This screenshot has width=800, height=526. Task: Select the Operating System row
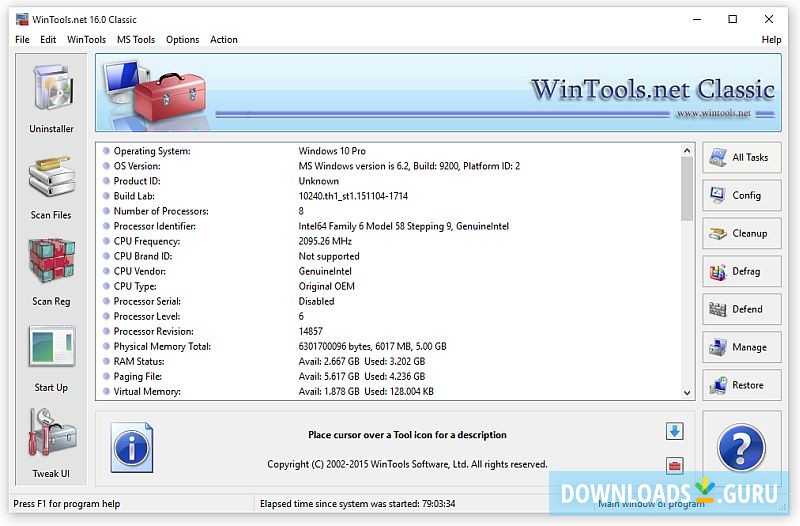point(391,151)
